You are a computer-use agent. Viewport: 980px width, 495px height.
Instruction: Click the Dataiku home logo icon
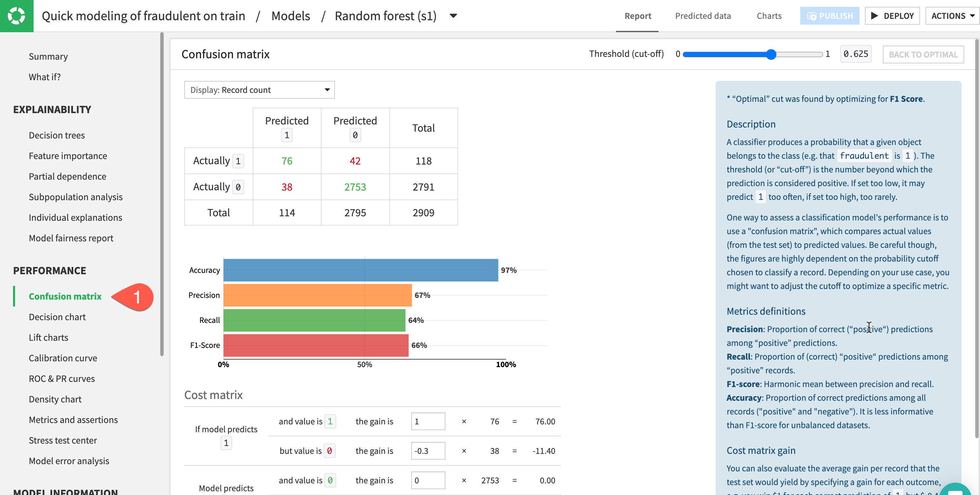tap(16, 16)
